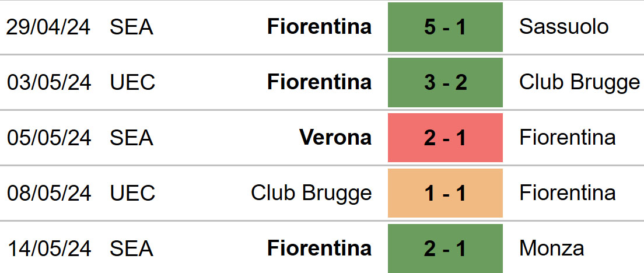Select Verona team name
Viewport: 644px width, 273px height.
click(x=335, y=137)
